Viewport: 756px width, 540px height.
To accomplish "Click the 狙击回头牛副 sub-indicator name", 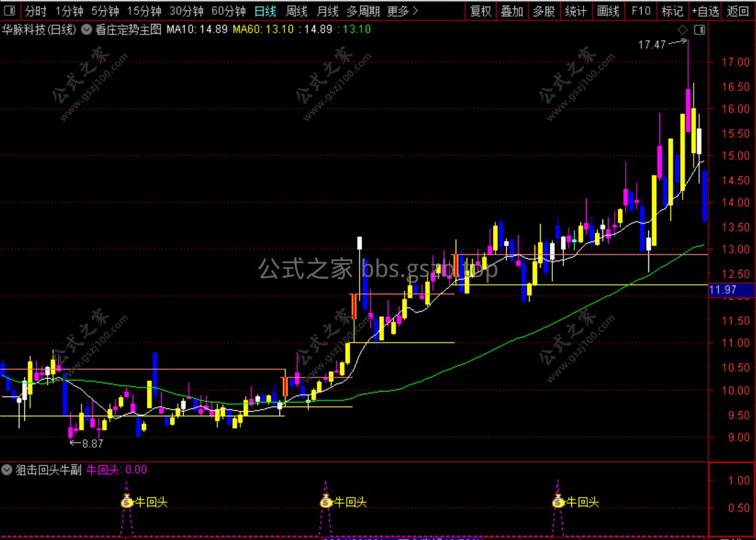I will point(48,470).
